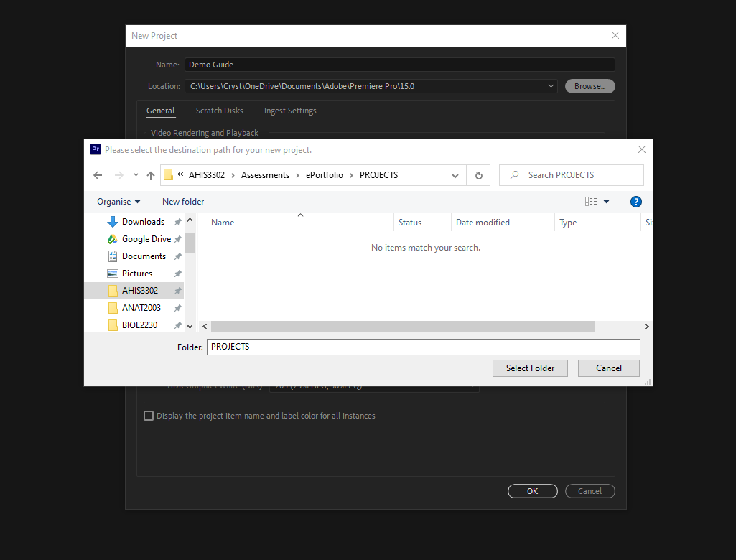Click the navigation pane scroll down arrow
Viewport: 736px width, 560px height.
click(190, 326)
